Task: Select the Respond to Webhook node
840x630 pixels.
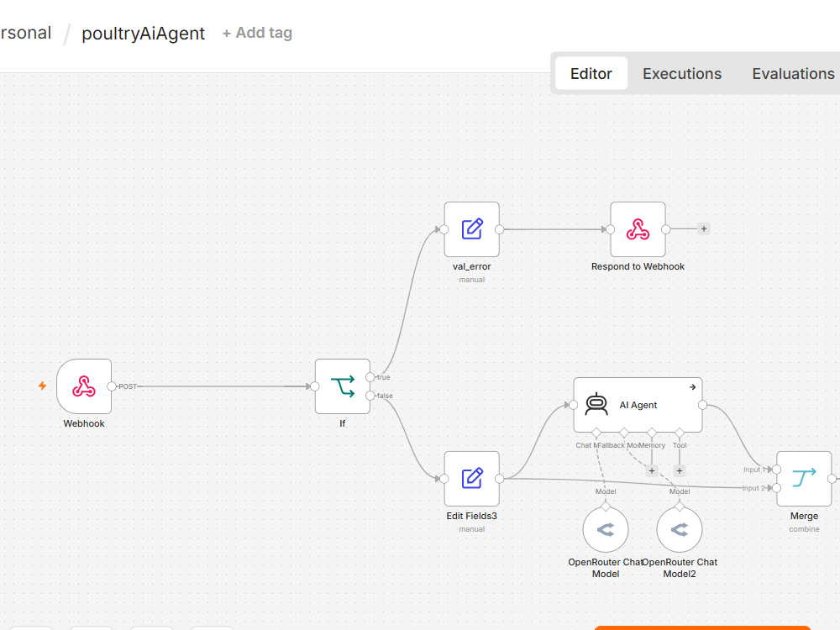Action: point(638,229)
